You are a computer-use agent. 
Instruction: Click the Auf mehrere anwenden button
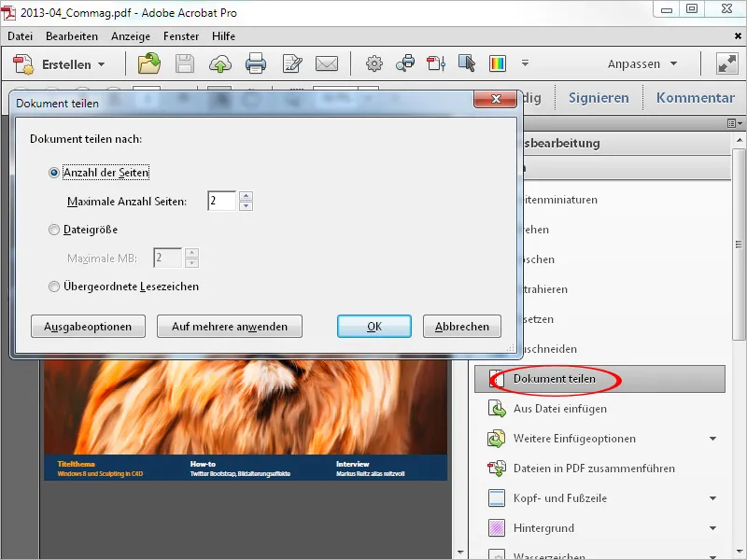point(230,326)
